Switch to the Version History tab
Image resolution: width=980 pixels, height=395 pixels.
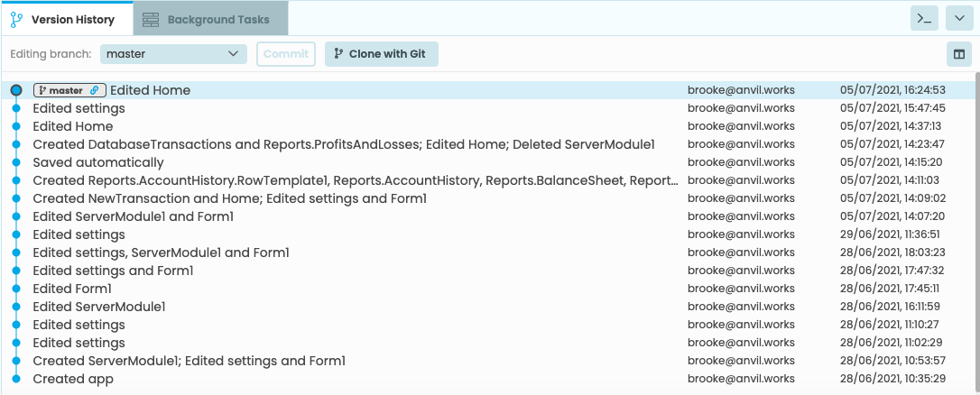[x=63, y=19]
